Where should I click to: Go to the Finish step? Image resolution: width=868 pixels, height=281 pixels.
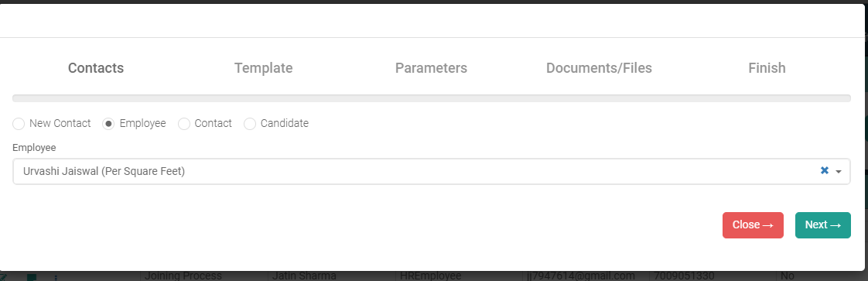pyautogui.click(x=767, y=68)
